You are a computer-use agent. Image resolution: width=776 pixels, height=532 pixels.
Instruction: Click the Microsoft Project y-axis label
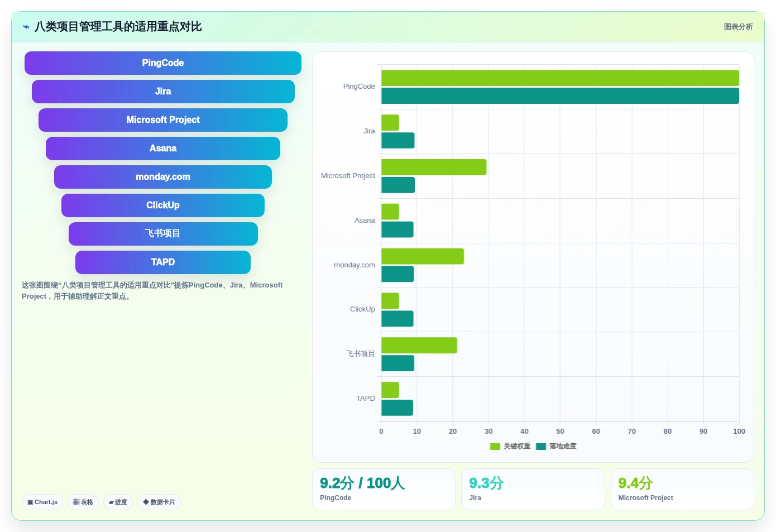click(348, 176)
